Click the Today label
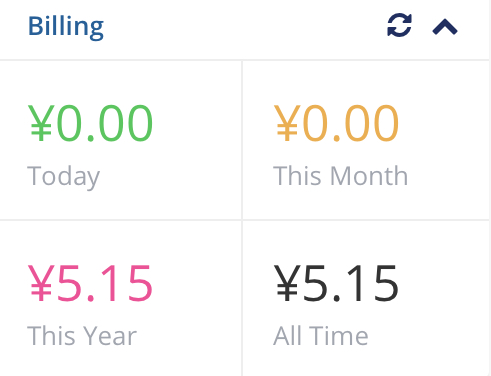 tap(63, 177)
